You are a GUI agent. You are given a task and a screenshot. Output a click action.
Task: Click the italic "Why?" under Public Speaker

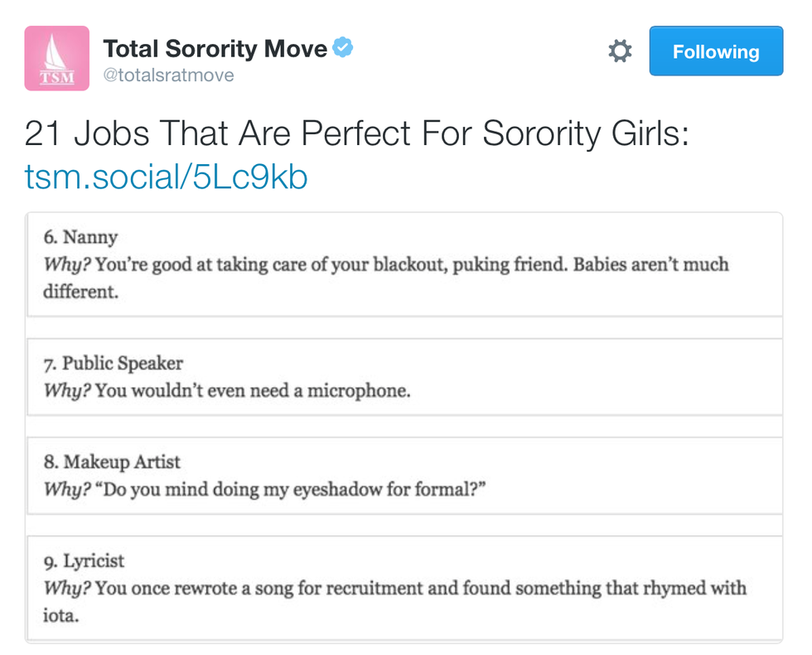point(67,390)
